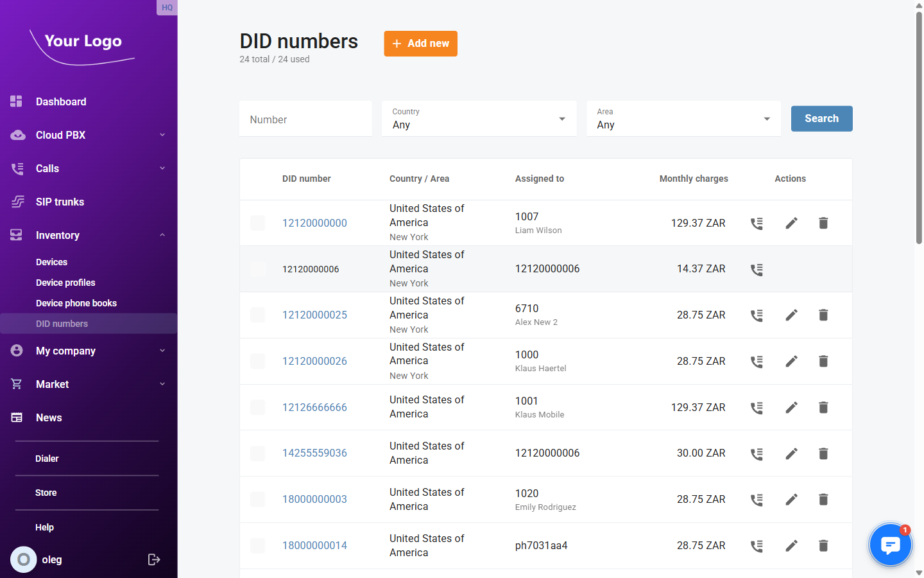
Task: Open the Device phone books menu item
Action: pos(76,302)
